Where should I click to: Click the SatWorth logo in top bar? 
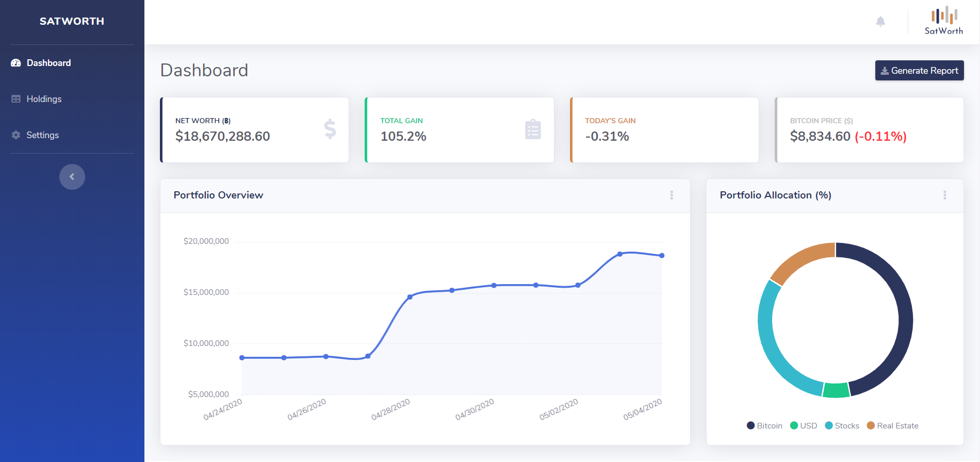pyautogui.click(x=943, y=21)
